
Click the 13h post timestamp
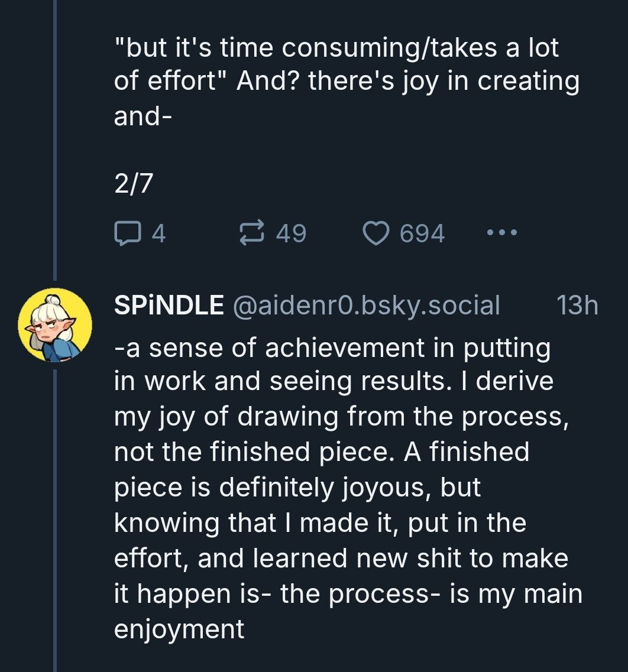(577, 306)
